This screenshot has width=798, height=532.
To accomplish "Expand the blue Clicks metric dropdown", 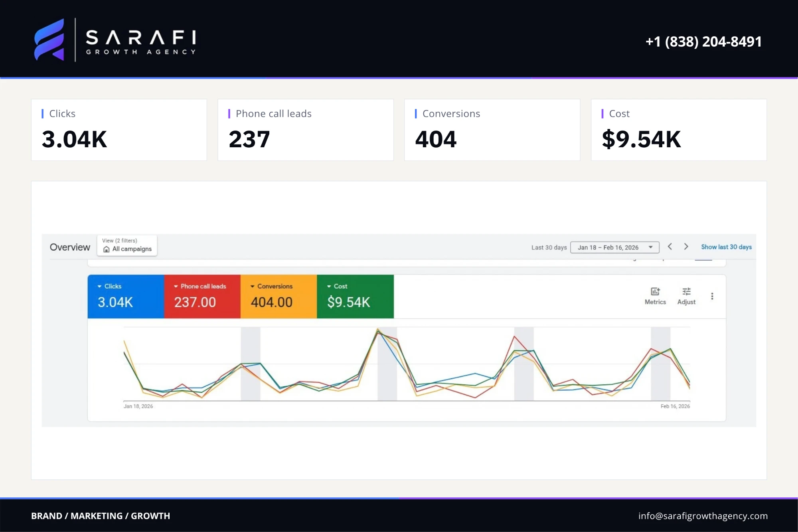I will pos(99,286).
